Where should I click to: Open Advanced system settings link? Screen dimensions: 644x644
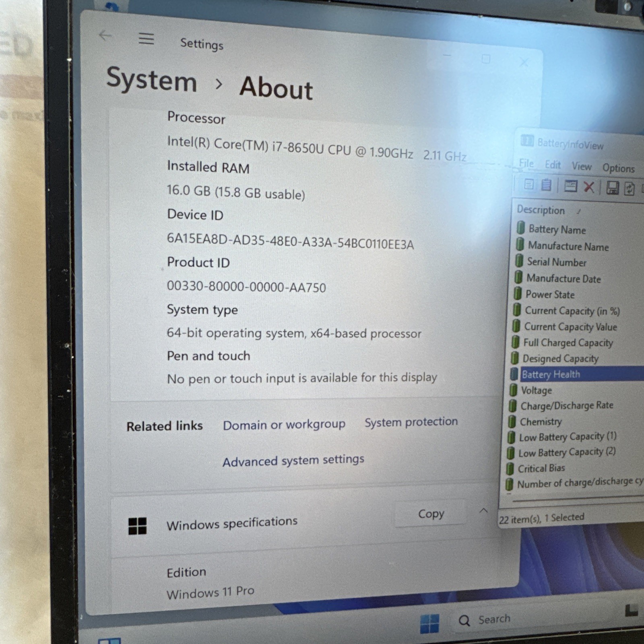coord(293,460)
